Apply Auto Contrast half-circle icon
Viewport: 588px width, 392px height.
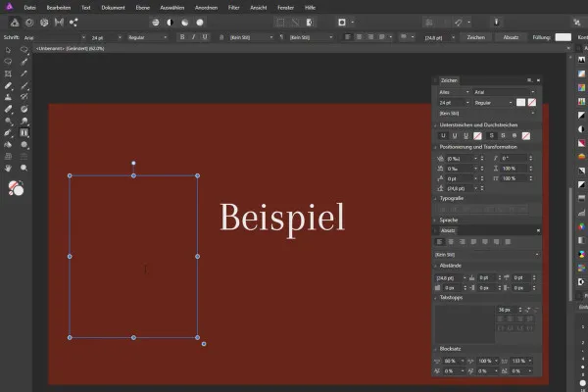(170, 23)
